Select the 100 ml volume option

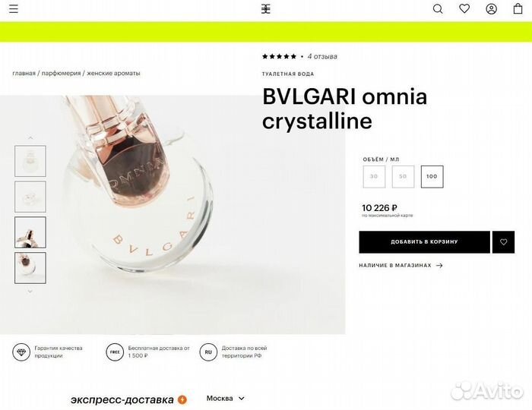(x=432, y=177)
